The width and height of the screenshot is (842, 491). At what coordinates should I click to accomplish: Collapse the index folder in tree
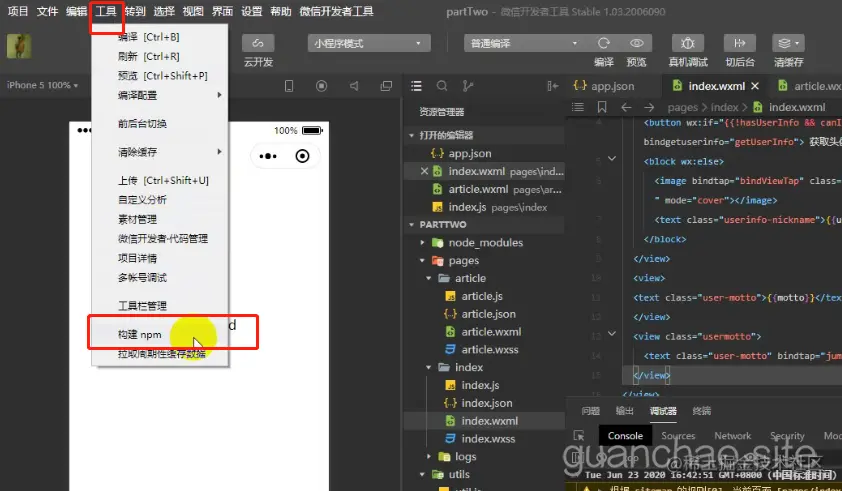[429, 367]
